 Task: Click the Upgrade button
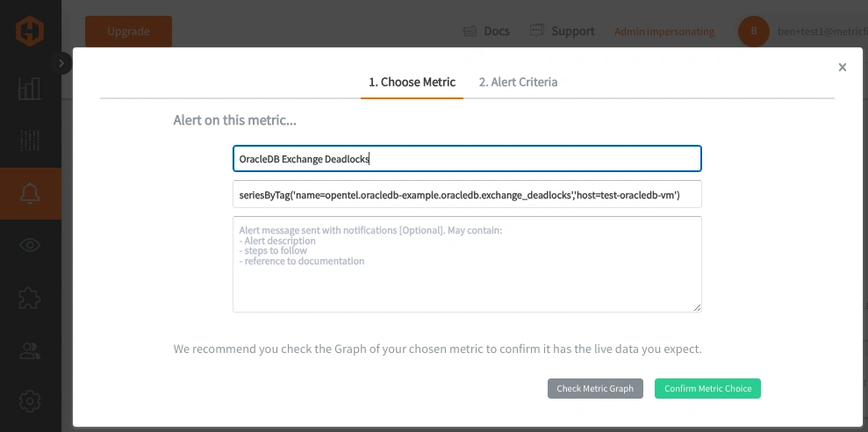(x=128, y=31)
